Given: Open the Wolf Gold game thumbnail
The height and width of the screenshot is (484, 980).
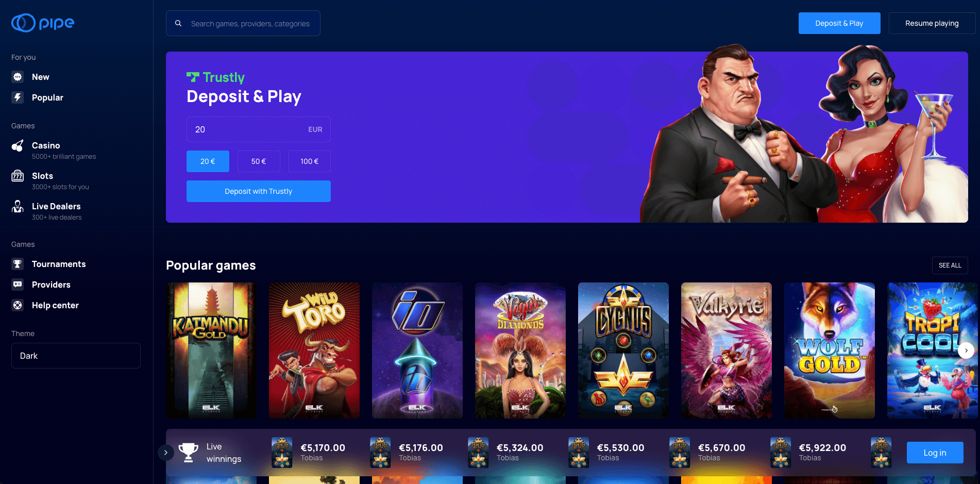Looking at the screenshot, I should [x=830, y=351].
